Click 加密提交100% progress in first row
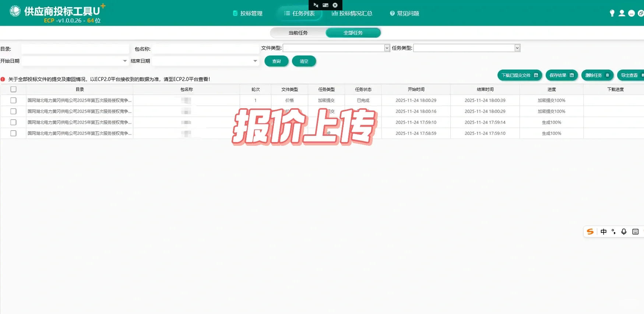 pyautogui.click(x=552, y=100)
